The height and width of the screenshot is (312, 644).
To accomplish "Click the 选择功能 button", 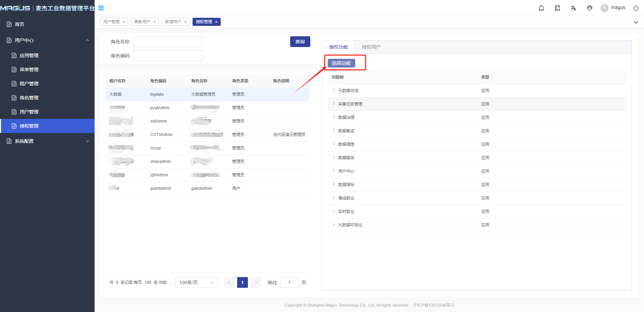I will [x=341, y=63].
